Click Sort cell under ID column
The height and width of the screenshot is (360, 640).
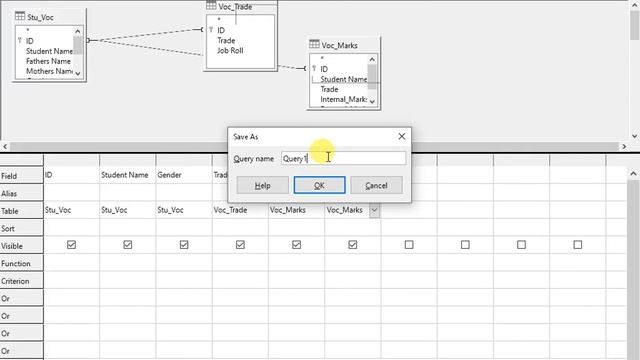(71, 227)
